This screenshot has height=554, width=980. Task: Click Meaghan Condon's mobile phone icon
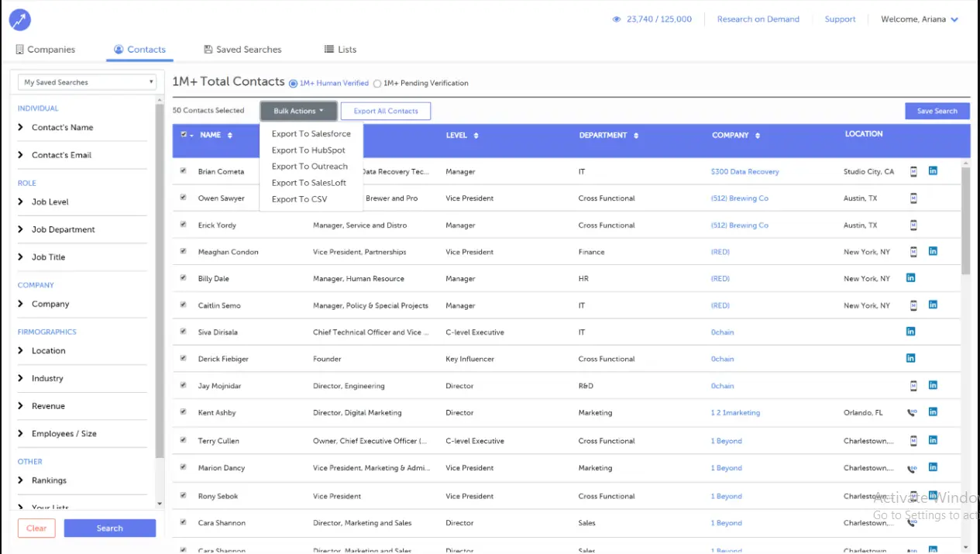coord(913,252)
